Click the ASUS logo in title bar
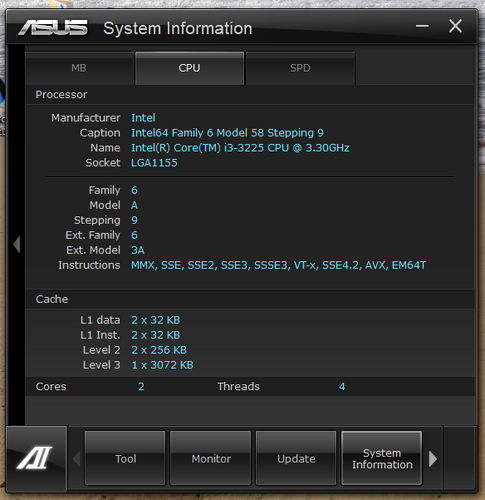Image resolution: width=485 pixels, height=500 pixels. [53, 28]
